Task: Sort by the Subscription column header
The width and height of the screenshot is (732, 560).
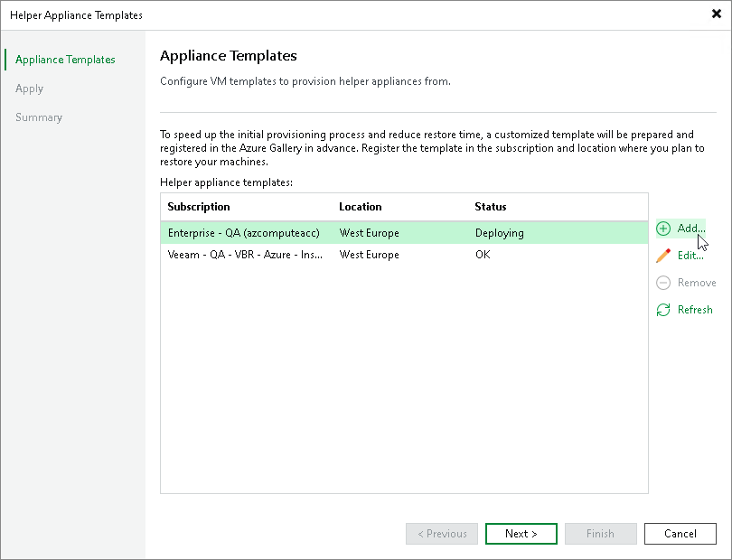Action: (199, 207)
